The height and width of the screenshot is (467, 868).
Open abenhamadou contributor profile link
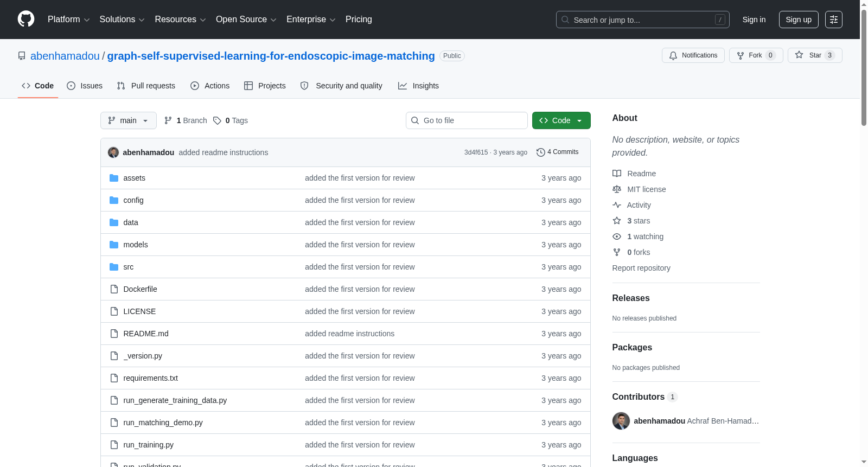click(x=660, y=421)
